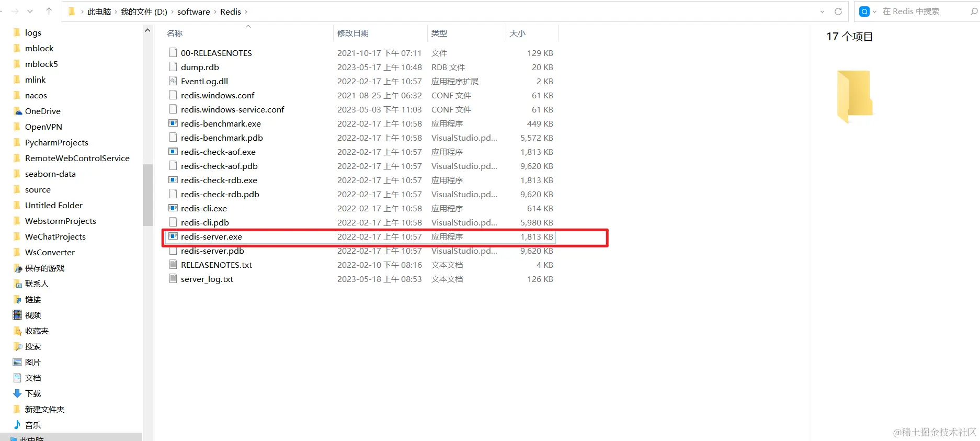Select the 00-RELEASENOTES file icon

point(173,52)
